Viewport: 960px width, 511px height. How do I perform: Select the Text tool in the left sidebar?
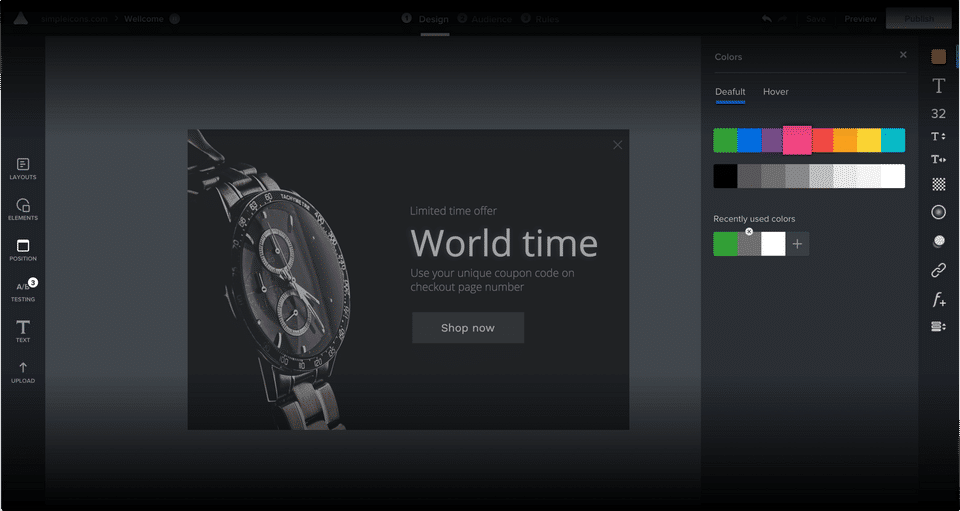(x=23, y=331)
